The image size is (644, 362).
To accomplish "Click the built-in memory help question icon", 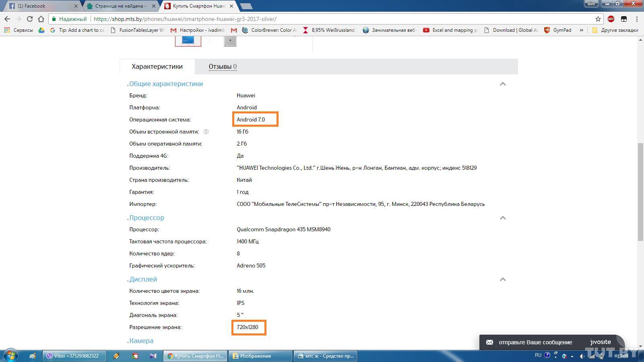I will pos(206,132).
